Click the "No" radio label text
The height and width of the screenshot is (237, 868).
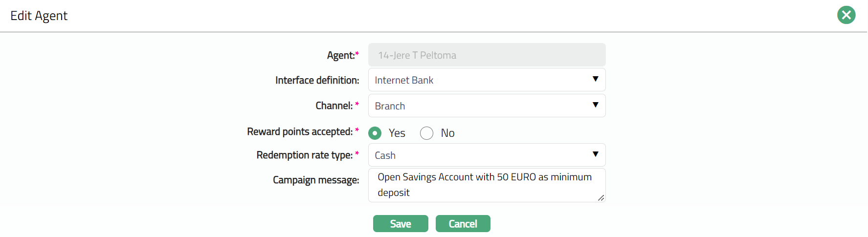click(x=447, y=133)
